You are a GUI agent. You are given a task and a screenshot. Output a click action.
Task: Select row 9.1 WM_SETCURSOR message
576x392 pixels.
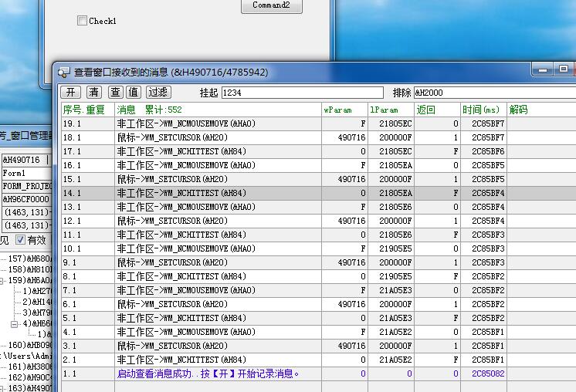pyautogui.click(x=318, y=263)
